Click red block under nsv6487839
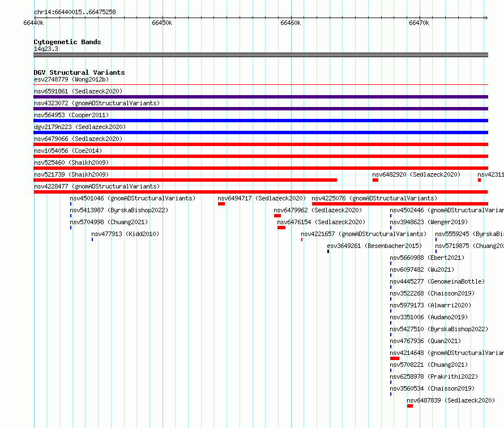 coord(410,406)
